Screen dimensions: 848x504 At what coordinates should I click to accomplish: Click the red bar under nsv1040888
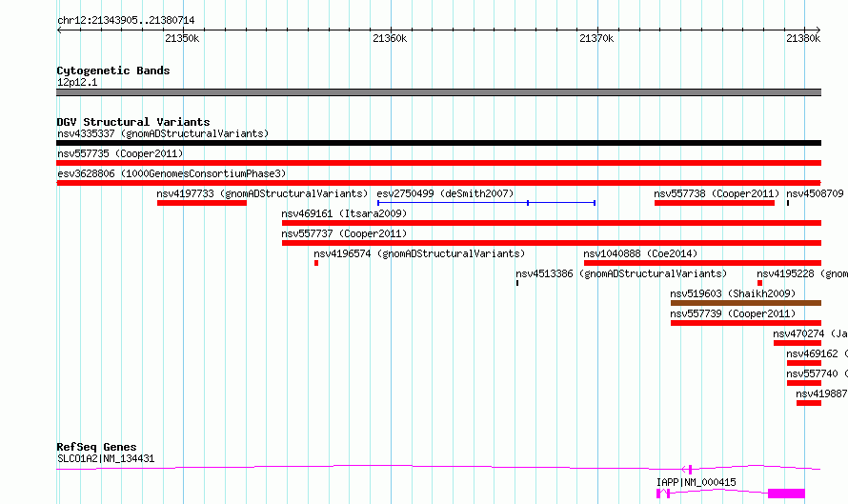702,263
